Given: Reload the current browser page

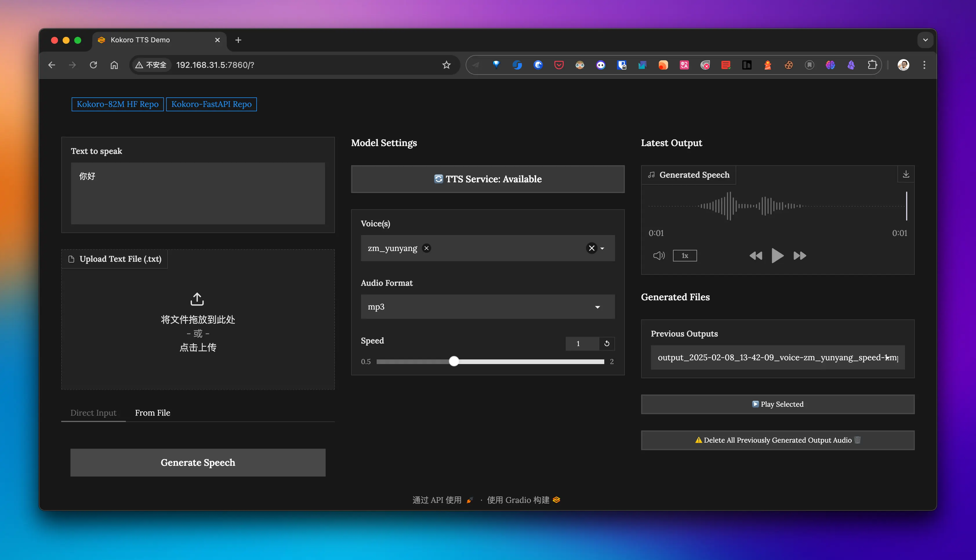Looking at the screenshot, I should tap(93, 65).
